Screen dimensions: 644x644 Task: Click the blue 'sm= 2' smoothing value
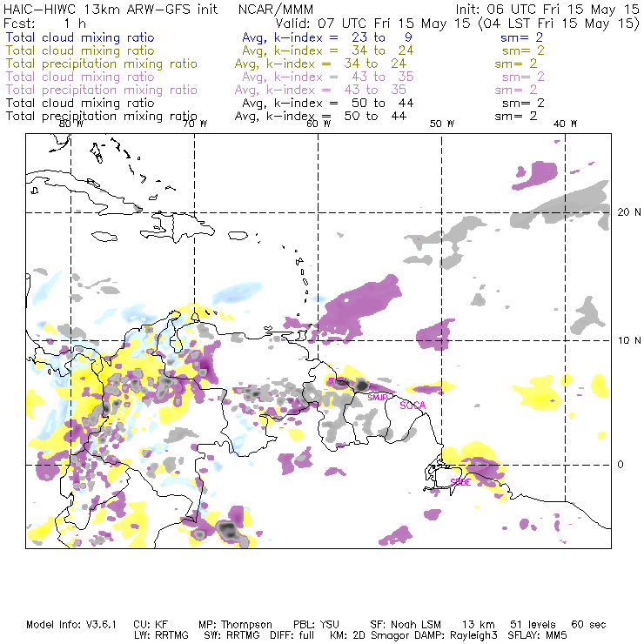(x=522, y=37)
